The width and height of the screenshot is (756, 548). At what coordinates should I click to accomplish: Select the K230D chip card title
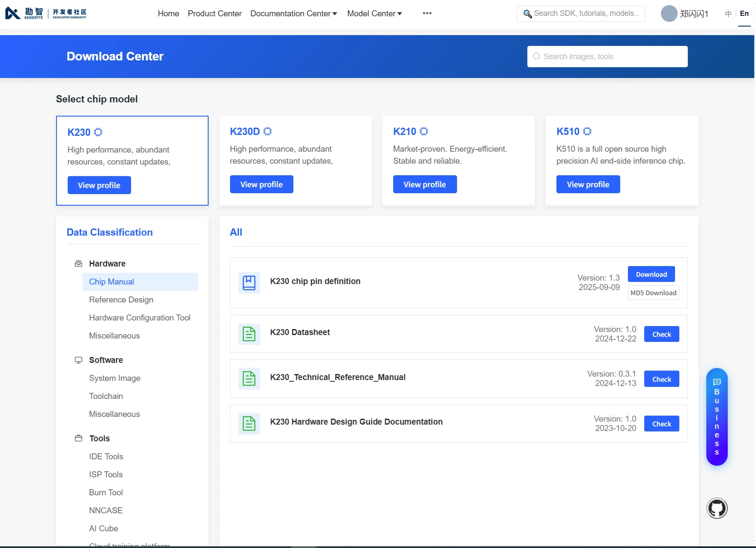tap(245, 132)
